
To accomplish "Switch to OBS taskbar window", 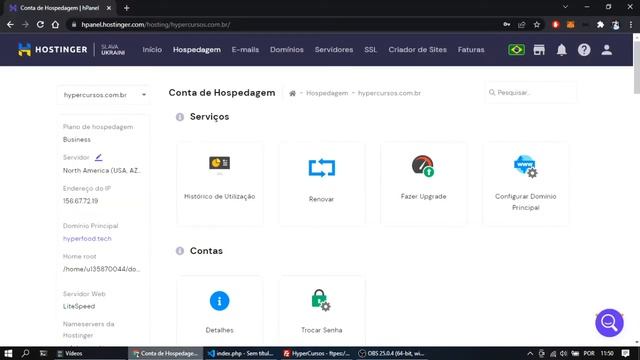I will 392,353.
